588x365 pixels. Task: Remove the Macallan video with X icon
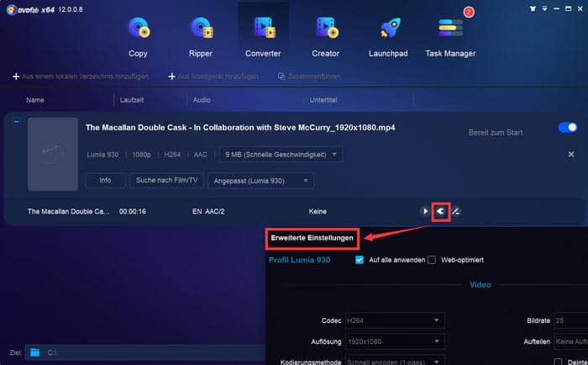point(571,155)
